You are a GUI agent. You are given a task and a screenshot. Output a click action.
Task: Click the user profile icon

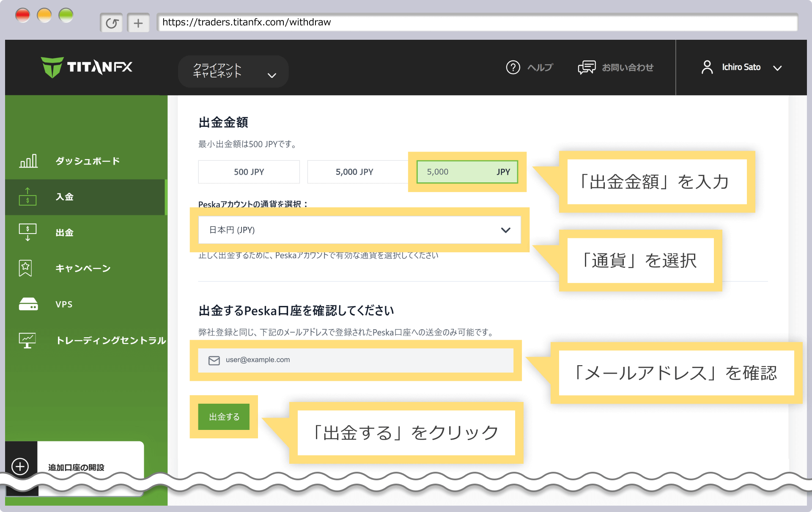click(707, 67)
